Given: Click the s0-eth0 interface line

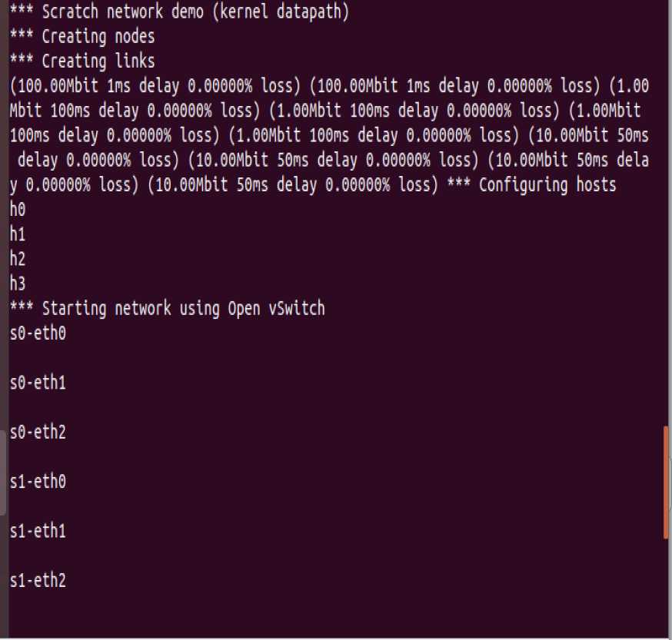Looking at the screenshot, I should [x=38, y=333].
